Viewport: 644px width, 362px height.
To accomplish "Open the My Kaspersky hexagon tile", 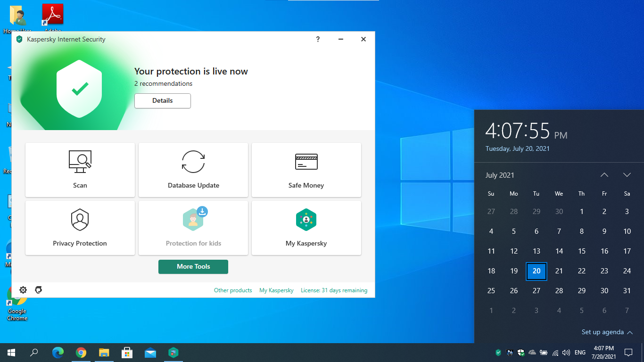I will click(306, 228).
